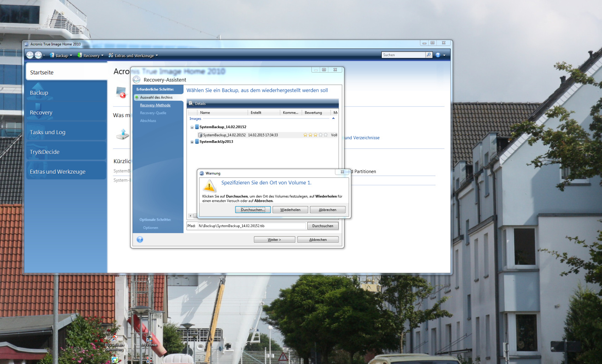
Task: Click the Name column header
Action: (x=223, y=113)
